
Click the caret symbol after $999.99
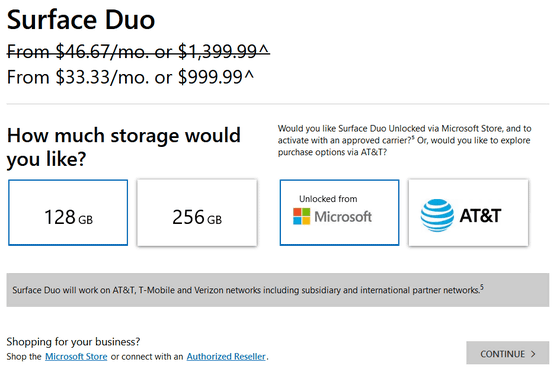tap(249, 75)
